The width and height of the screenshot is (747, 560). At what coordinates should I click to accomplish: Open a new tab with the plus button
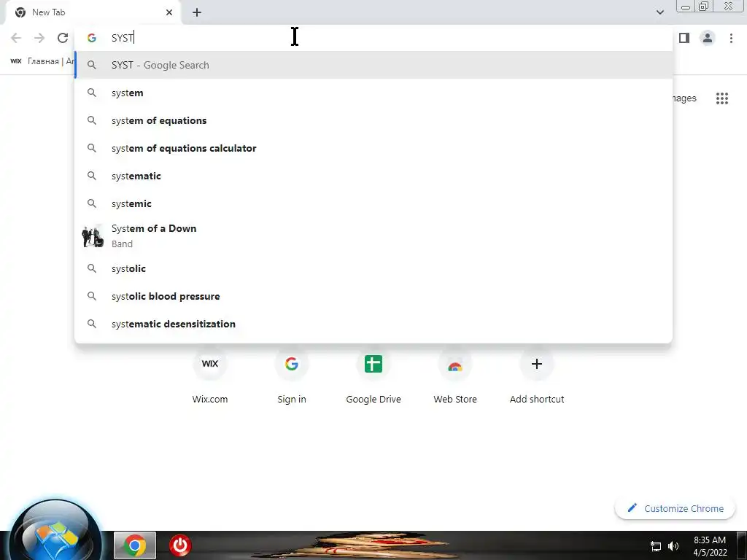(x=197, y=12)
